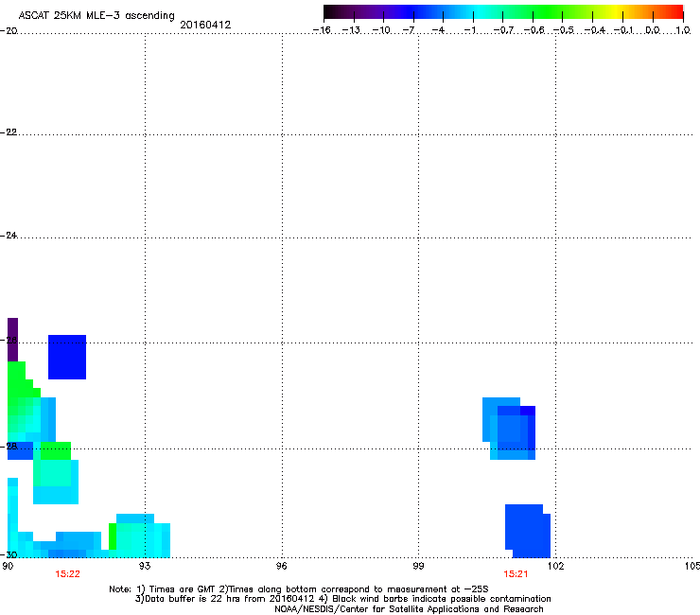Click the -7 colorbar tick label
This screenshot has height=615, width=700.
[409, 30]
